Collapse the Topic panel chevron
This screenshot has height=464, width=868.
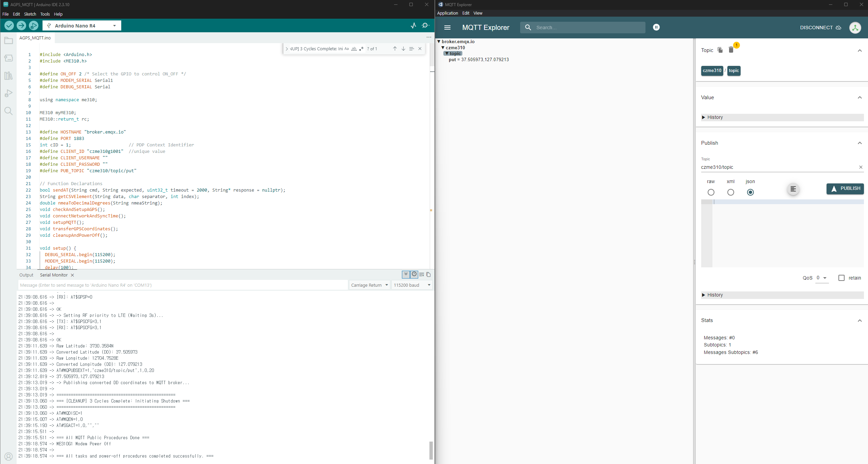click(860, 51)
